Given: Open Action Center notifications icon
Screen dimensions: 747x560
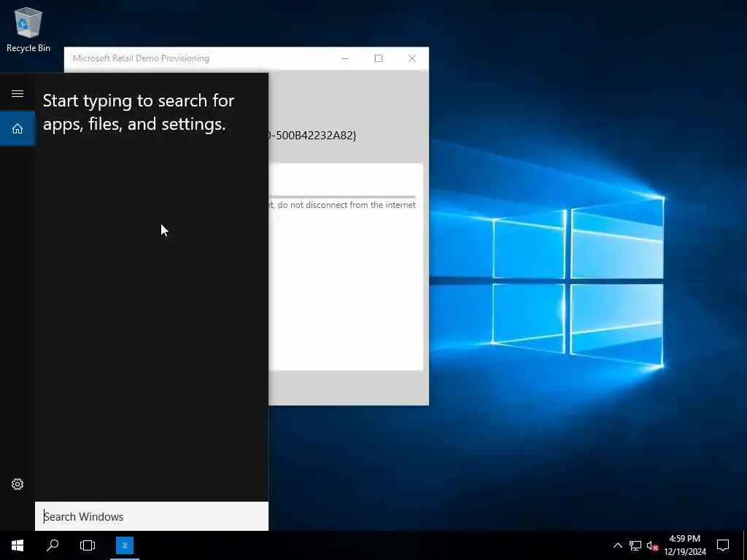Looking at the screenshot, I should (x=723, y=545).
